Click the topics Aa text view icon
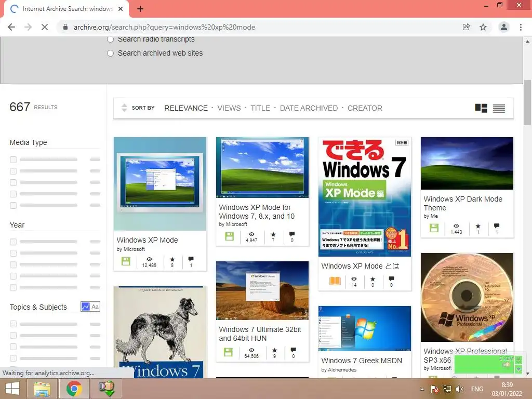Image resolution: width=532 pixels, height=399 pixels. pos(96,307)
